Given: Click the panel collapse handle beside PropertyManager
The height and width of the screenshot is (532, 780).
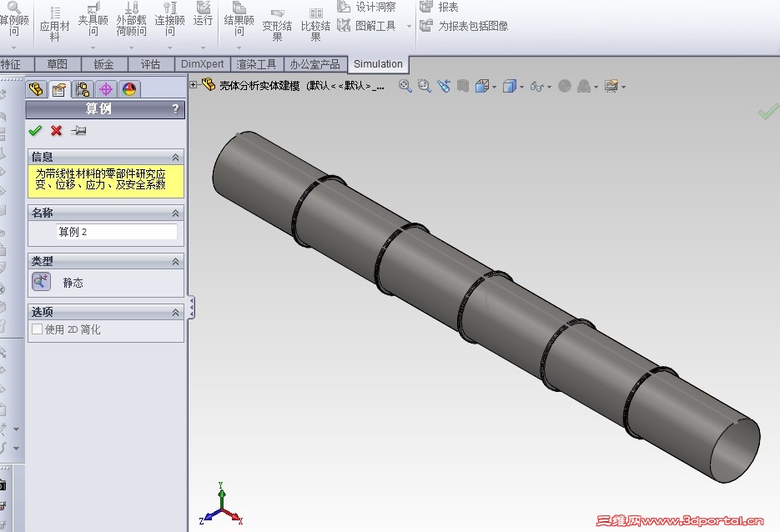Looking at the screenshot, I should pyautogui.click(x=192, y=308).
